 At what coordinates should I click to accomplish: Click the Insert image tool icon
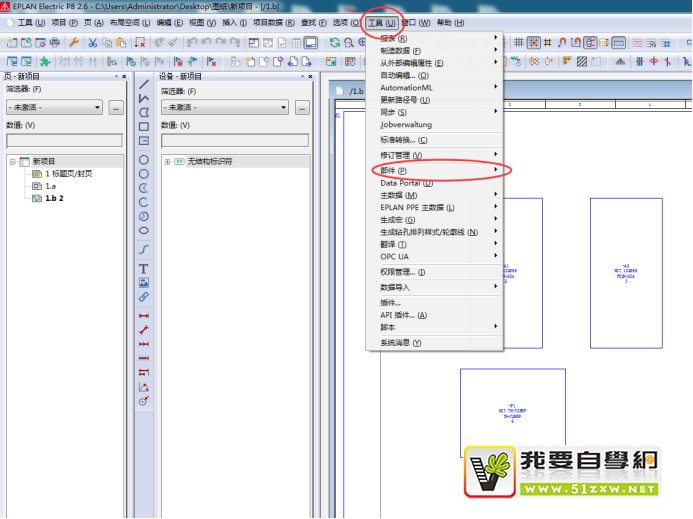(144, 283)
